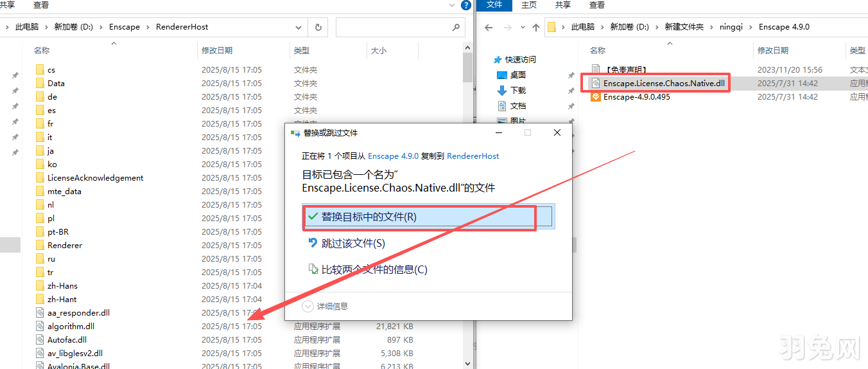Select the algorithm.dll file in list

[x=71, y=326]
